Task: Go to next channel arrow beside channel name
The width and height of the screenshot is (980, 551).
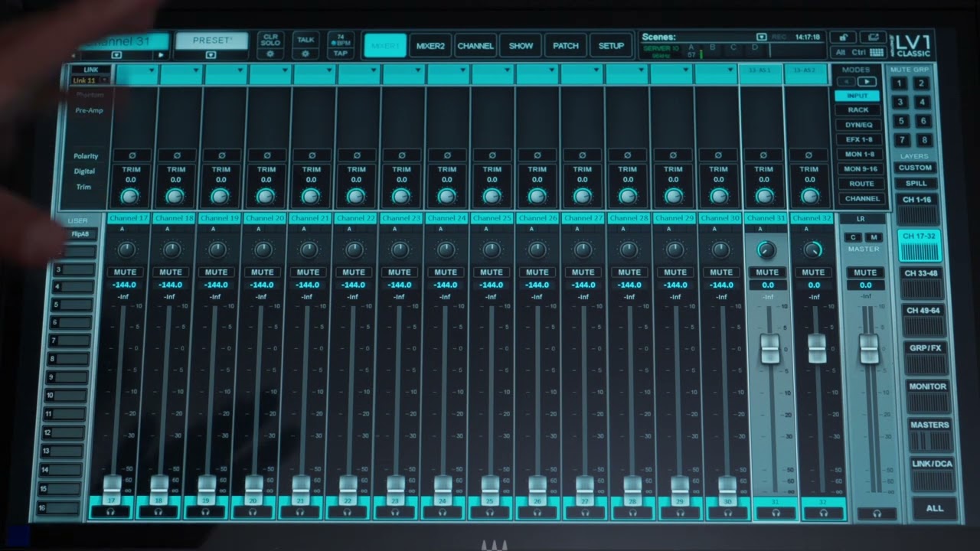Action: [x=161, y=55]
